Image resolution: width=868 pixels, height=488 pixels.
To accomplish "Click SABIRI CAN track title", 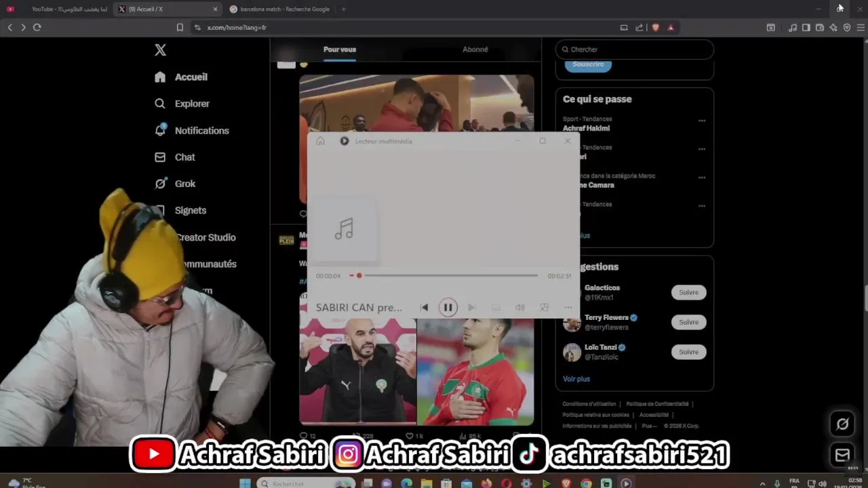I will coord(359,308).
